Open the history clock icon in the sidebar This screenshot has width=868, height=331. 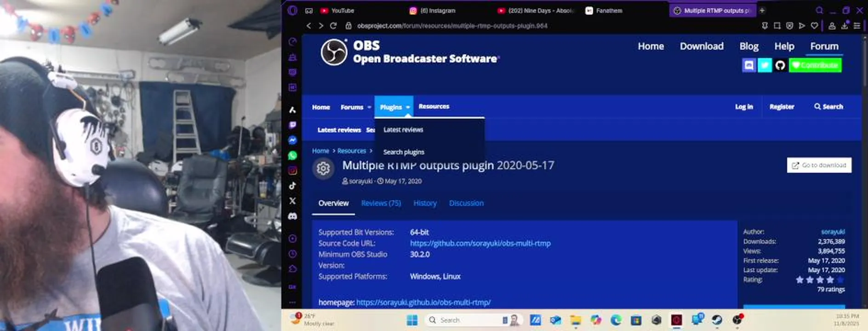(292, 254)
